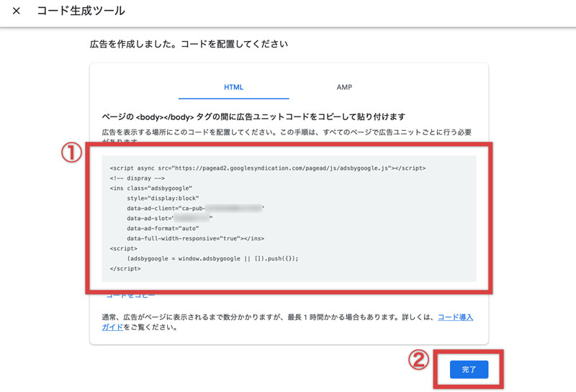
Task: Click the data-ad-slot line in code
Action: pos(170,219)
